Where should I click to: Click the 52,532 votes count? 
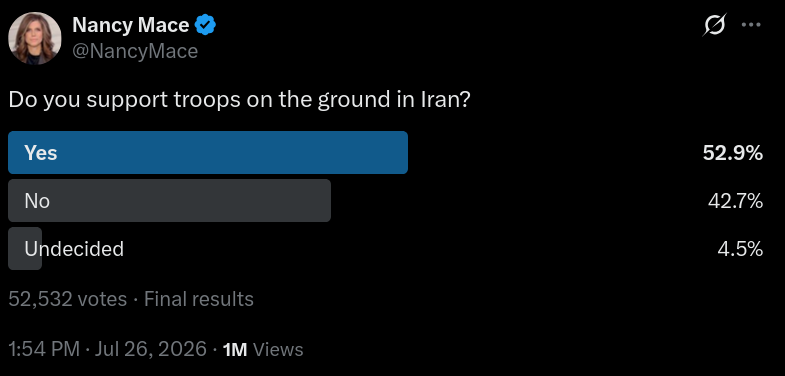(68, 299)
